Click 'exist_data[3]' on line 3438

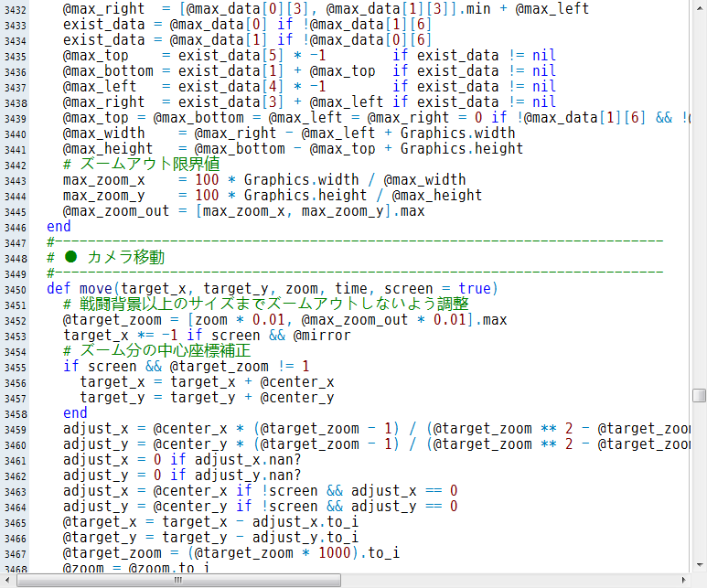point(230,102)
